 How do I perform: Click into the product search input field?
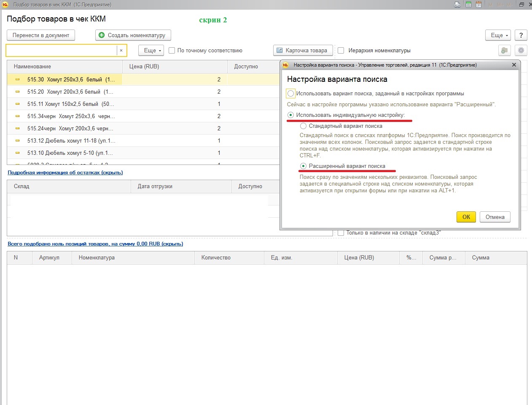click(x=61, y=51)
